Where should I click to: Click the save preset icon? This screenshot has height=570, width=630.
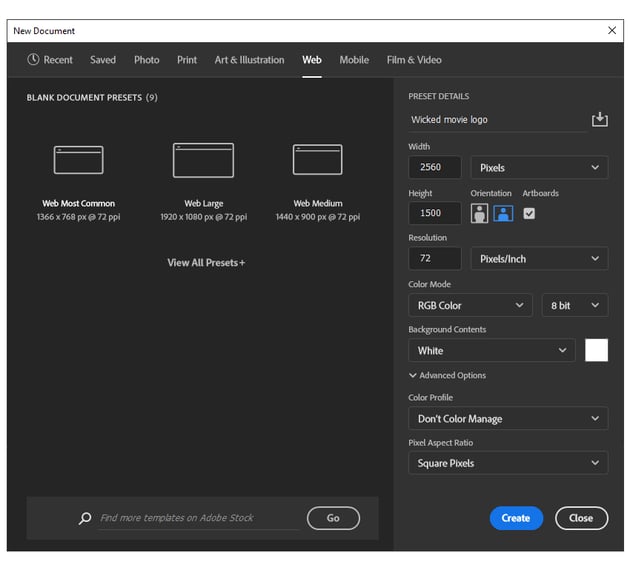[x=599, y=119]
